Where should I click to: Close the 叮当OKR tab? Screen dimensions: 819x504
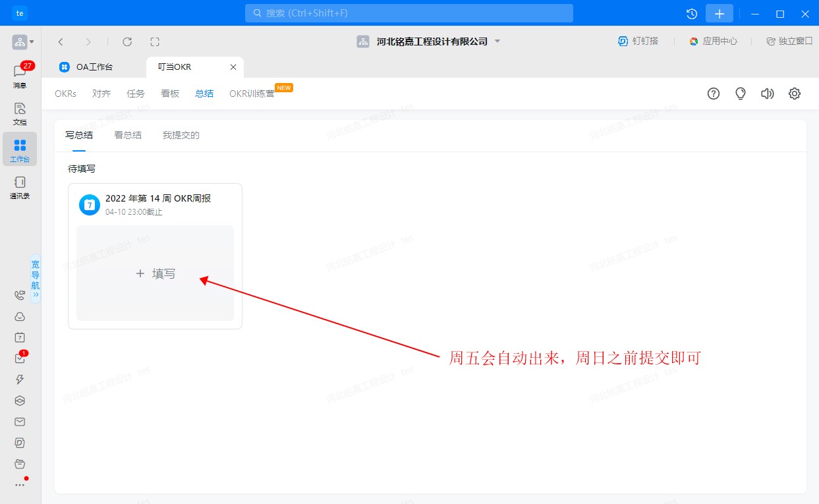pyautogui.click(x=233, y=67)
